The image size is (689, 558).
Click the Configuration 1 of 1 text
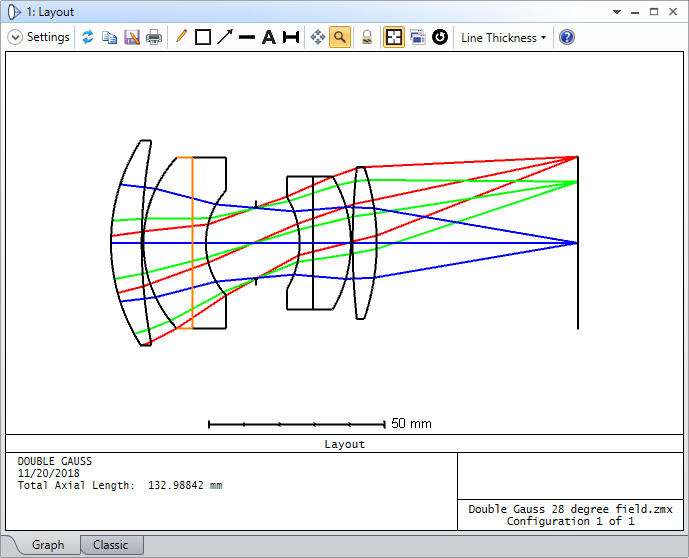[x=570, y=522]
